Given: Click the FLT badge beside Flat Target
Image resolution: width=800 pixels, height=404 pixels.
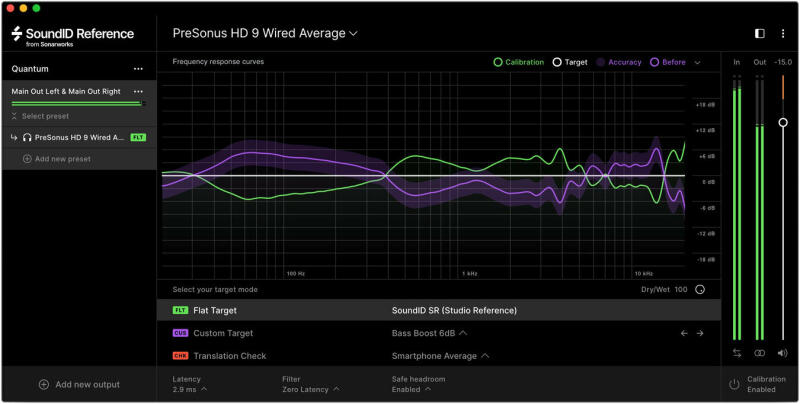Looking at the screenshot, I should coord(180,311).
